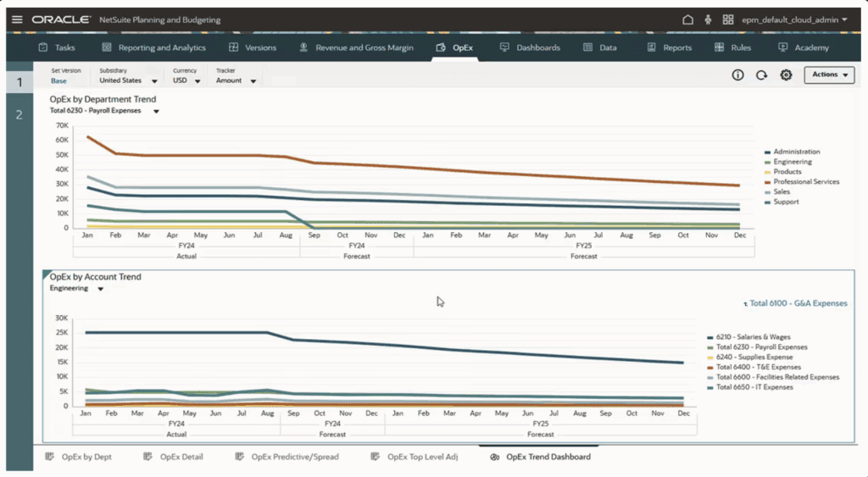868x477 pixels.
Task: Drill up to Total 6100 - G&A Expenses
Action: coord(795,303)
